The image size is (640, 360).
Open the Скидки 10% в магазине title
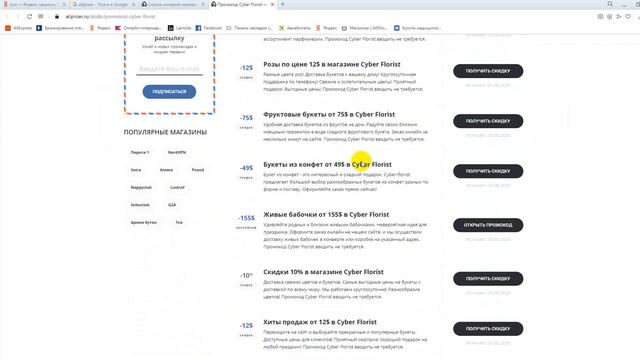click(x=323, y=272)
